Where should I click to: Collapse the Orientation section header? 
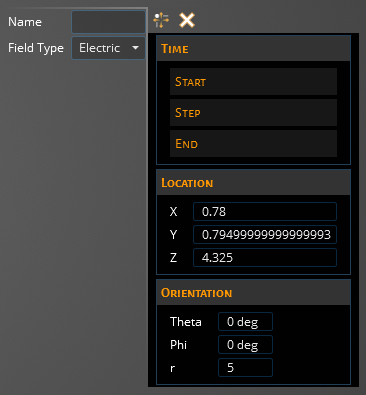(253, 293)
